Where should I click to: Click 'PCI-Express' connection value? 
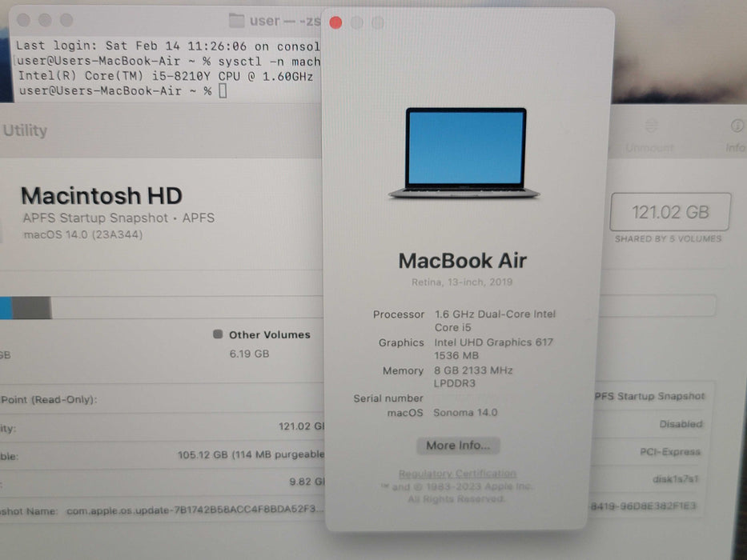670,451
